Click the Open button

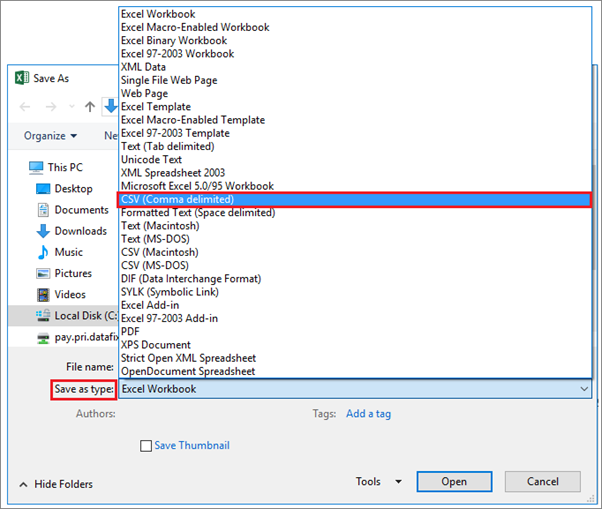(454, 482)
